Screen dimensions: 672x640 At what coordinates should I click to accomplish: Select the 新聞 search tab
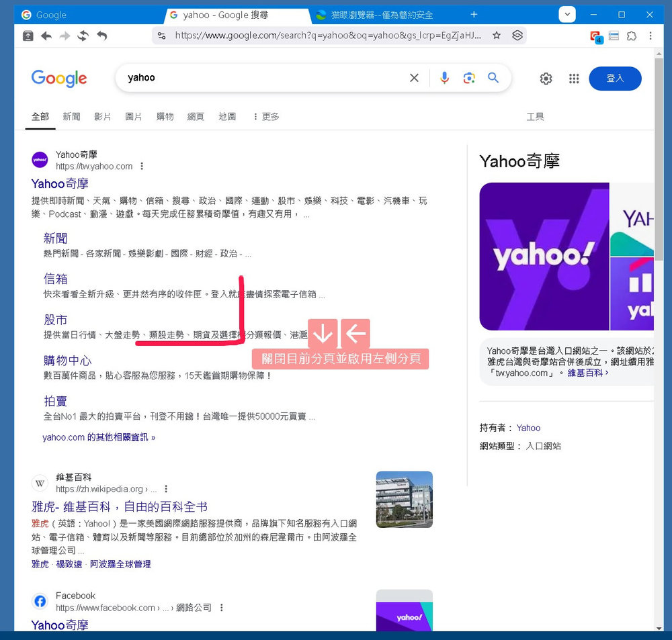click(71, 117)
